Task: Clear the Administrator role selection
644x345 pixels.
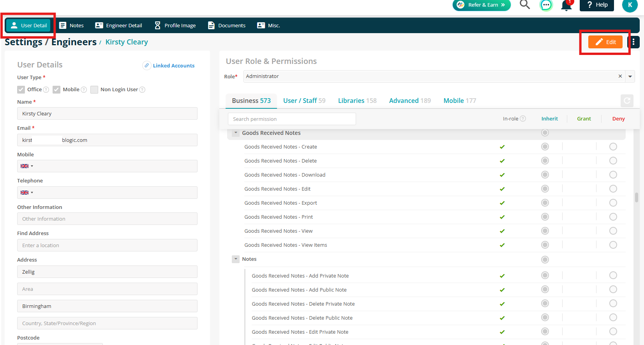Action: tap(620, 76)
